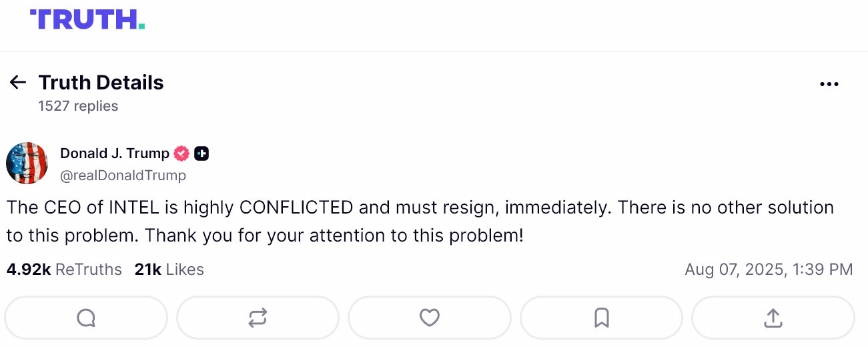Click the word CONFLICTED in the post
Viewport: 868px width, 347px height.
point(296,208)
